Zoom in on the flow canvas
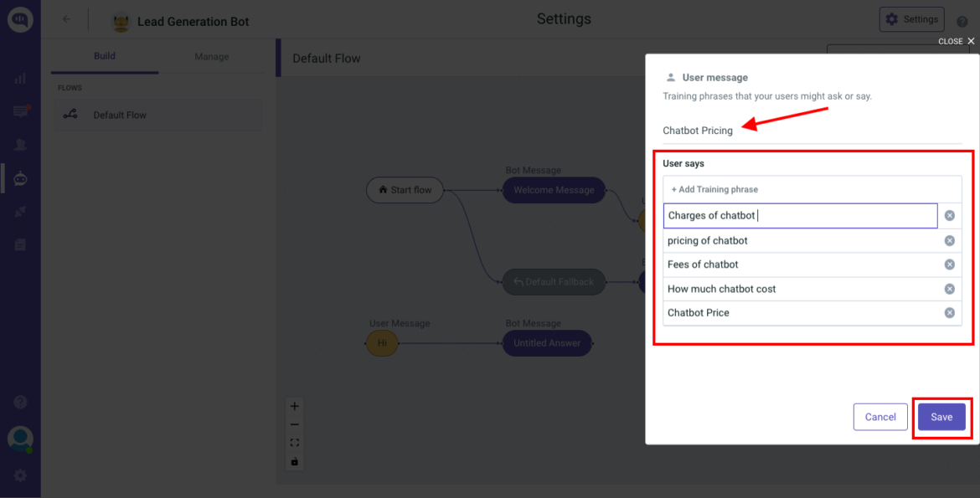Viewport: 980px width, 498px height. pos(294,406)
